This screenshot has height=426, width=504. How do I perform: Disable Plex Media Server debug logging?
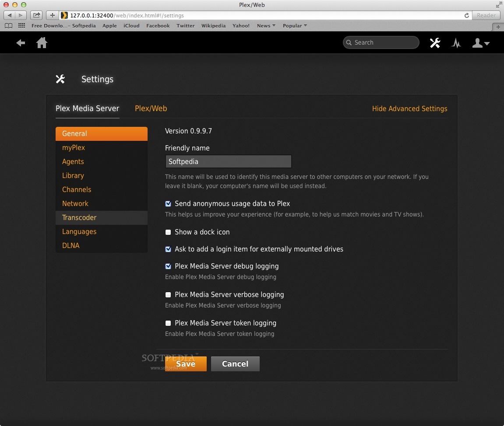[x=168, y=266]
